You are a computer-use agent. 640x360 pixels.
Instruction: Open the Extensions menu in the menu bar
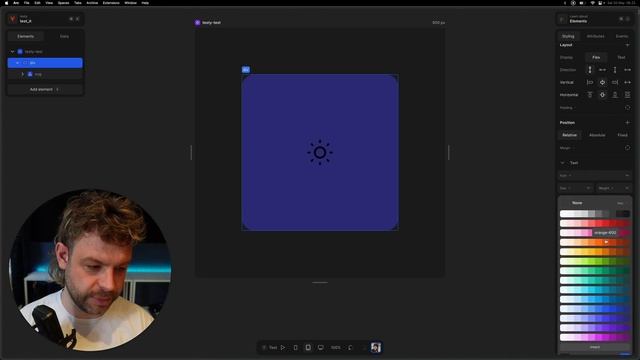click(x=111, y=3)
